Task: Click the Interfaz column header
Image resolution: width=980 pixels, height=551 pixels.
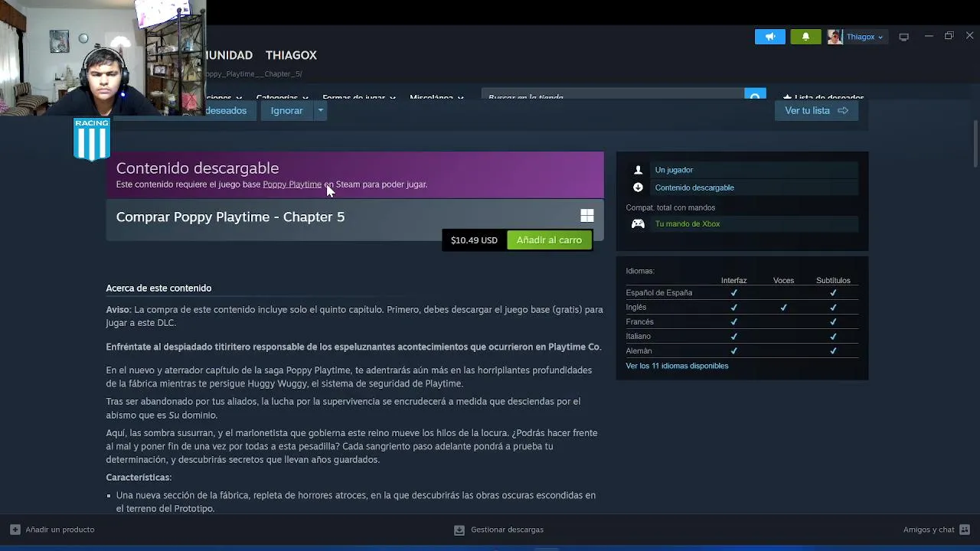Action: click(733, 281)
